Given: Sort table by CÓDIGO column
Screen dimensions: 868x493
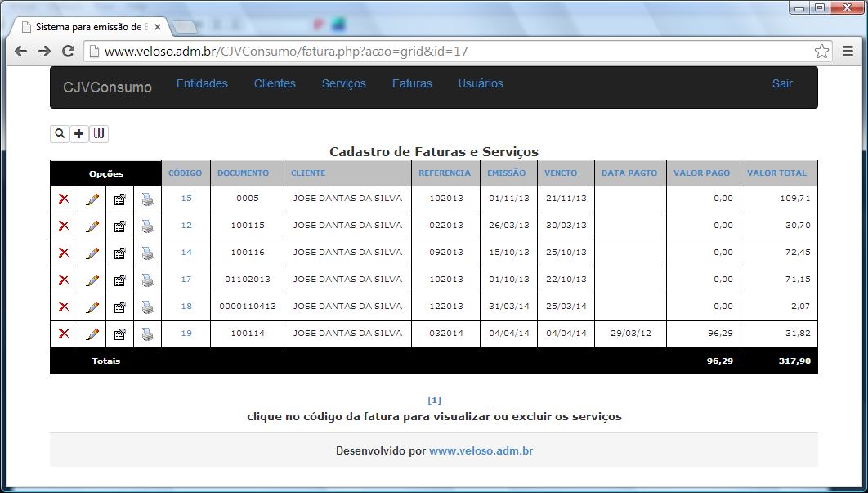Looking at the screenshot, I should click(185, 173).
